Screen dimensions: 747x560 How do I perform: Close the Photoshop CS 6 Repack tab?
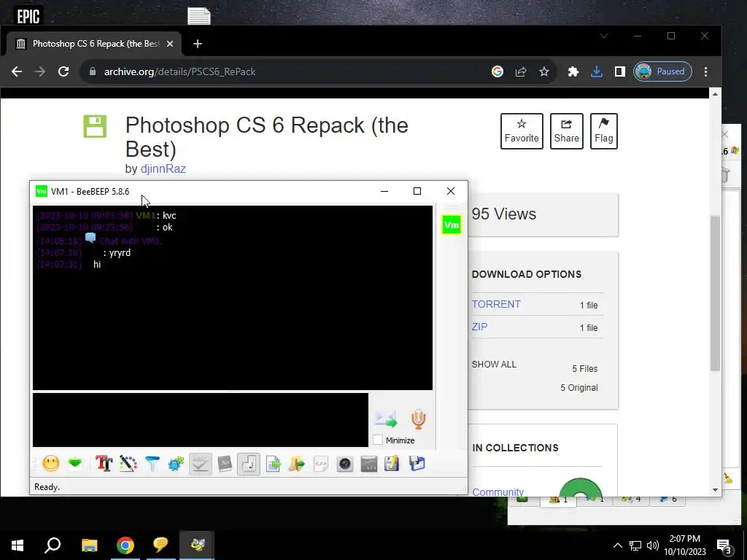(169, 44)
